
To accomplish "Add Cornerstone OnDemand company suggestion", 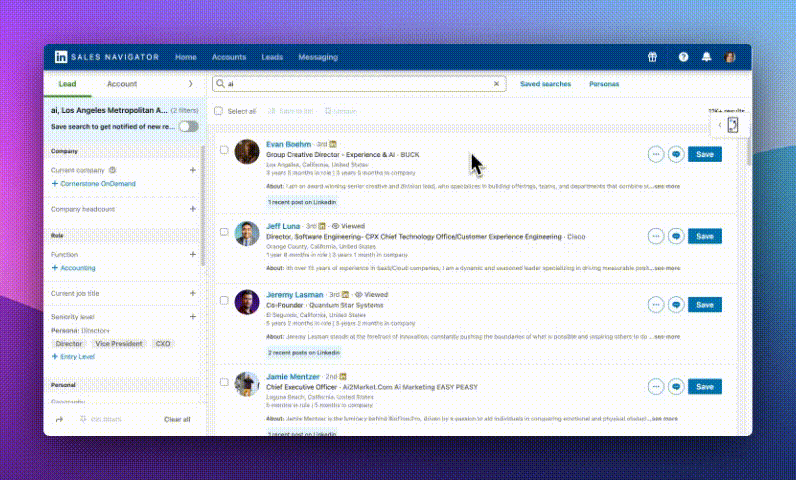I will coord(93,184).
